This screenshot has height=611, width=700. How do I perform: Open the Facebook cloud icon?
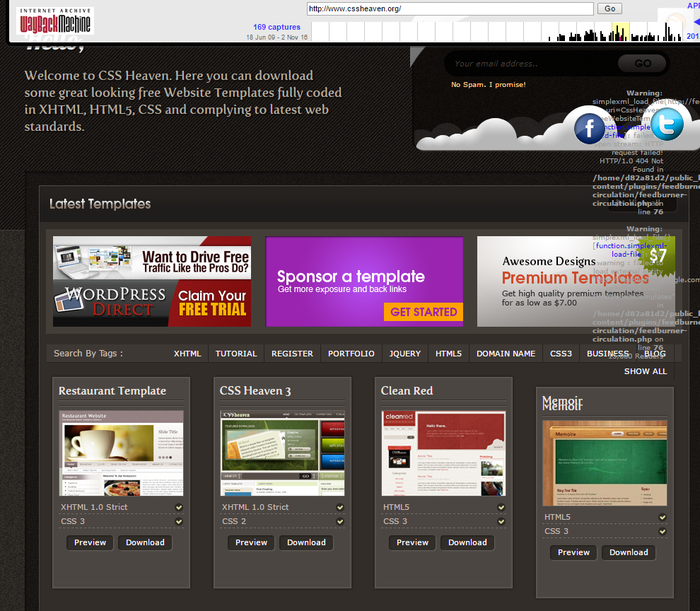point(589,128)
